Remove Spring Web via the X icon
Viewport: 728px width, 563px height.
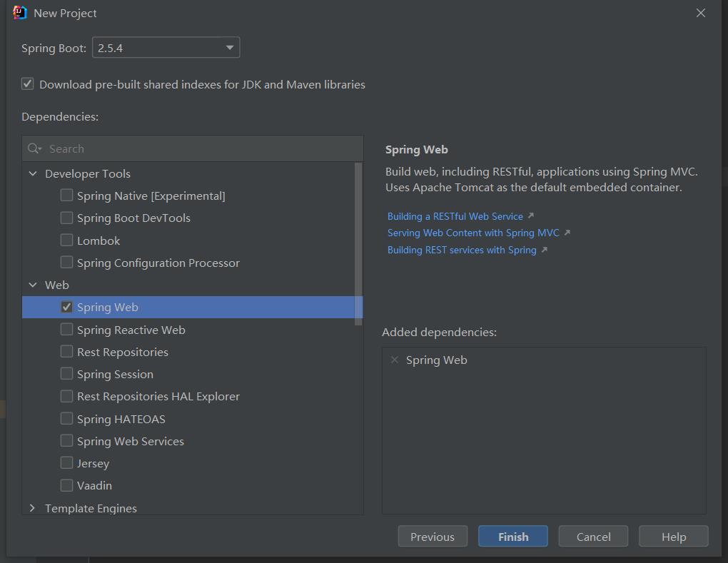[394, 360]
